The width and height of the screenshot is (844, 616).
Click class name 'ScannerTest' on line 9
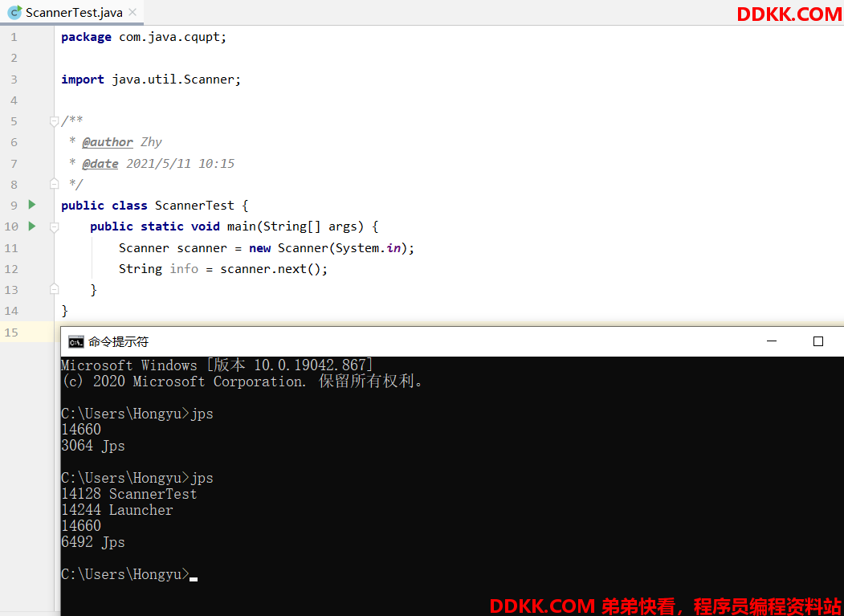point(195,205)
